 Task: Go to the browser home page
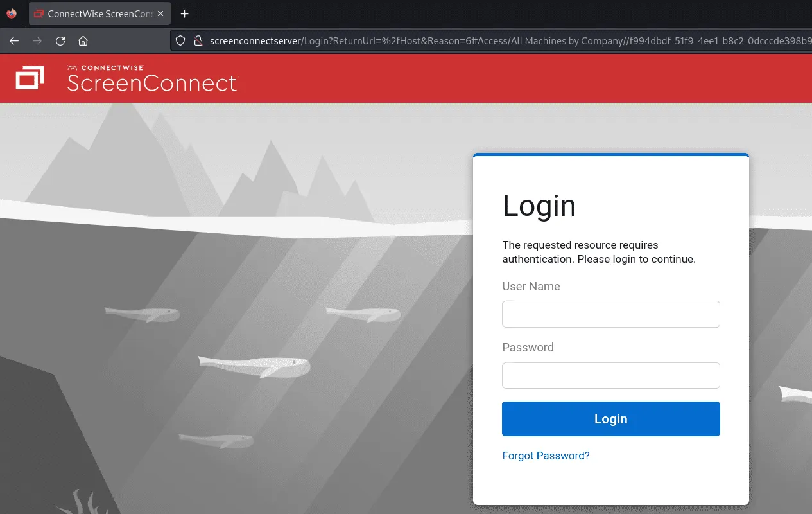click(x=83, y=41)
